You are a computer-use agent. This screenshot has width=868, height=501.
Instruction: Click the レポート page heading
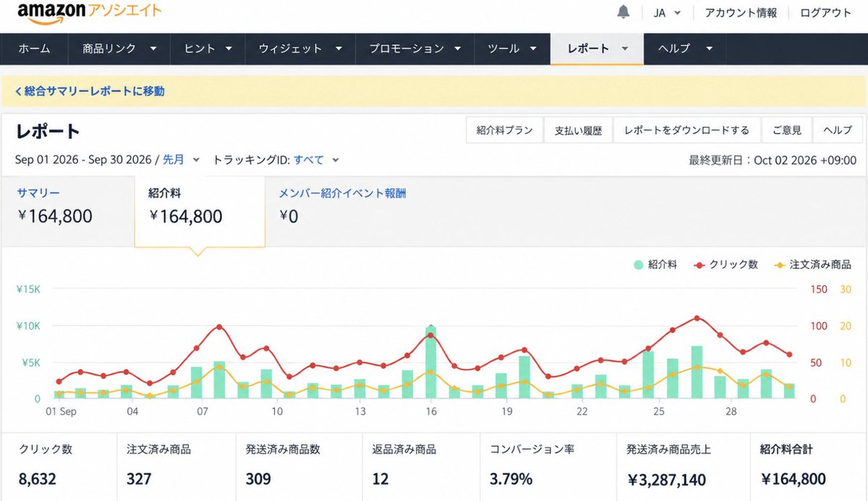point(48,131)
